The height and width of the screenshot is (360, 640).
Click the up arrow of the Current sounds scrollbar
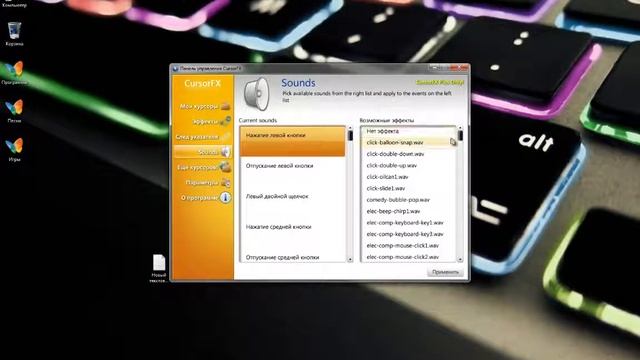pyautogui.click(x=350, y=128)
